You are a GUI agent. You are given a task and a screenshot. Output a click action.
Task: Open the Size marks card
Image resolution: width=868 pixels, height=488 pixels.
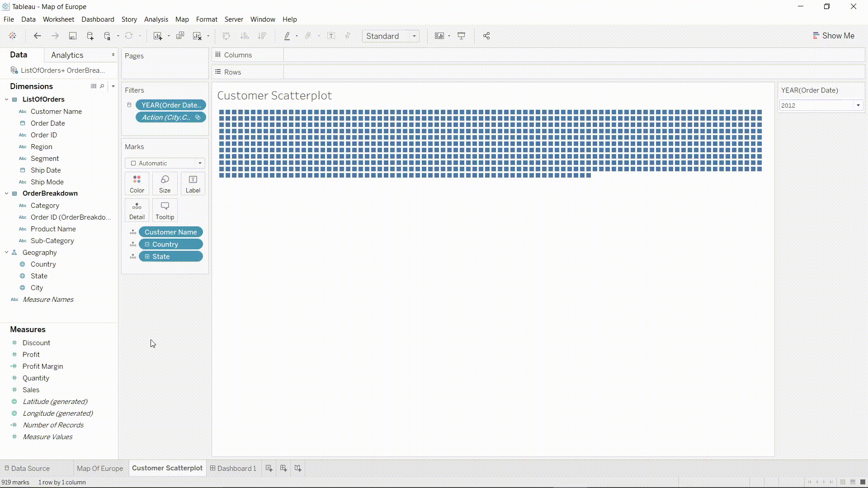(165, 183)
